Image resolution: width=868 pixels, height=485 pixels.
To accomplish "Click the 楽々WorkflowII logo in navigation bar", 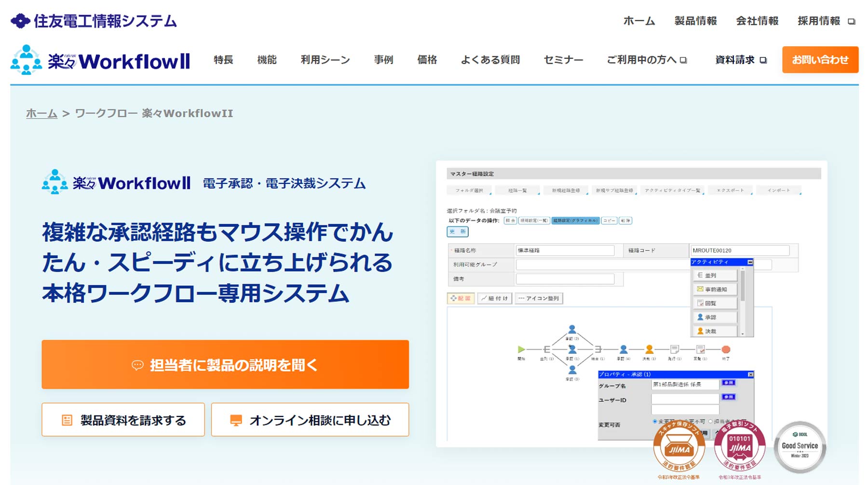I will (100, 60).
